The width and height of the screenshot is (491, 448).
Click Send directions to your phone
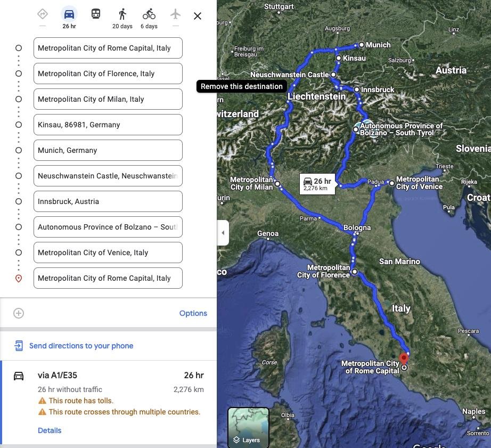81,346
